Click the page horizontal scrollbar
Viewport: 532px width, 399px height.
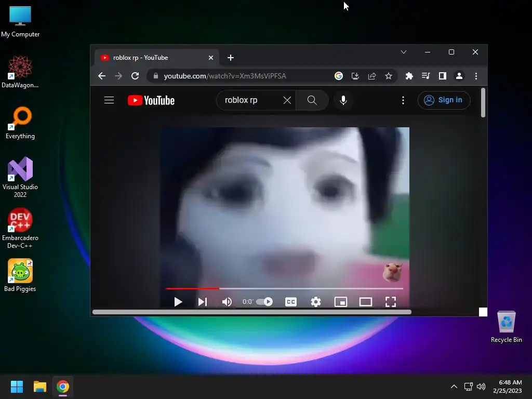252,312
